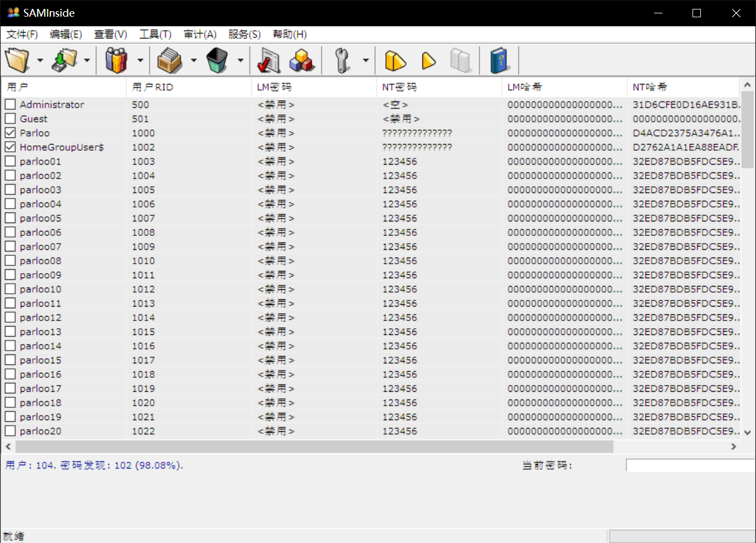756x543 pixels.
Task: Expand the dropdown arrow beside the open folder icon
Action: (40, 60)
